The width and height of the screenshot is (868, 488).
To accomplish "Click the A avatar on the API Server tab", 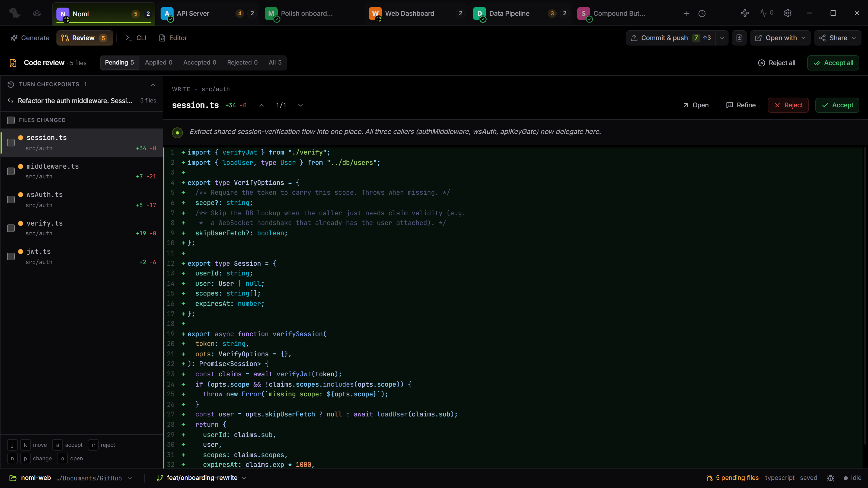I will (x=167, y=14).
